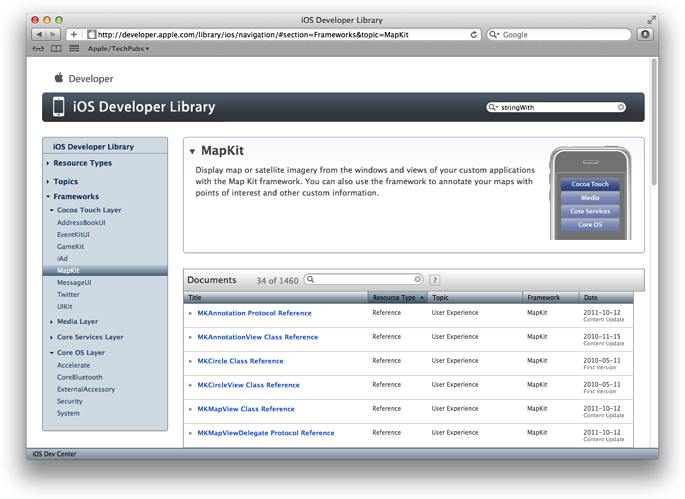Screen dimensions: 685x499
Task: Click the iPhone icon in library banner
Action: pyautogui.click(x=58, y=107)
